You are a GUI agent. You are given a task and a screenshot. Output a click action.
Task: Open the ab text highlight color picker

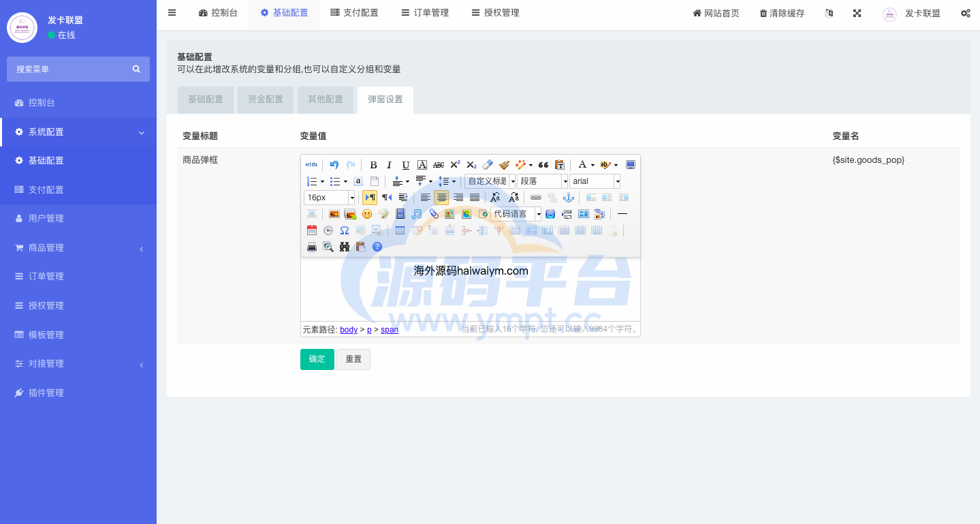point(605,165)
